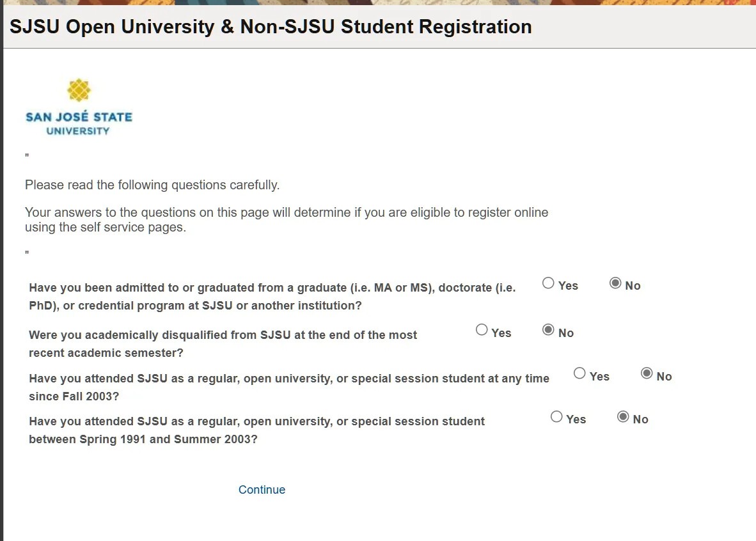Click the San José State wordmark
Image resolution: width=756 pixels, height=541 pixels.
click(x=79, y=117)
